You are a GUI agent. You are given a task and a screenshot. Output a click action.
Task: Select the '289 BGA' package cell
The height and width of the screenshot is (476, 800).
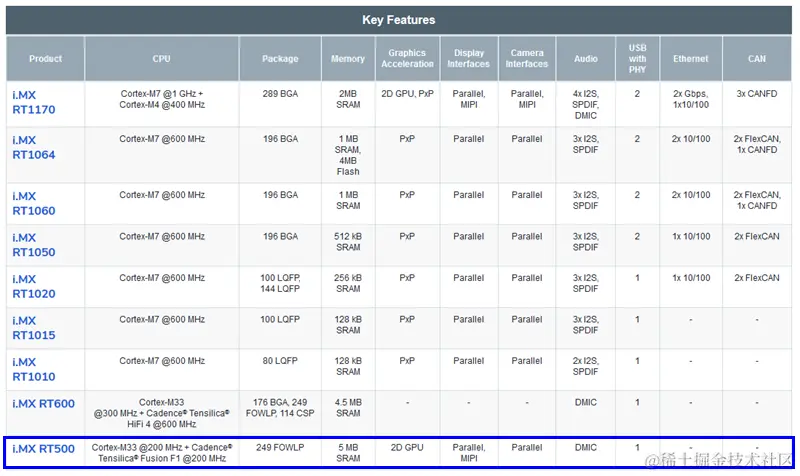(280, 104)
